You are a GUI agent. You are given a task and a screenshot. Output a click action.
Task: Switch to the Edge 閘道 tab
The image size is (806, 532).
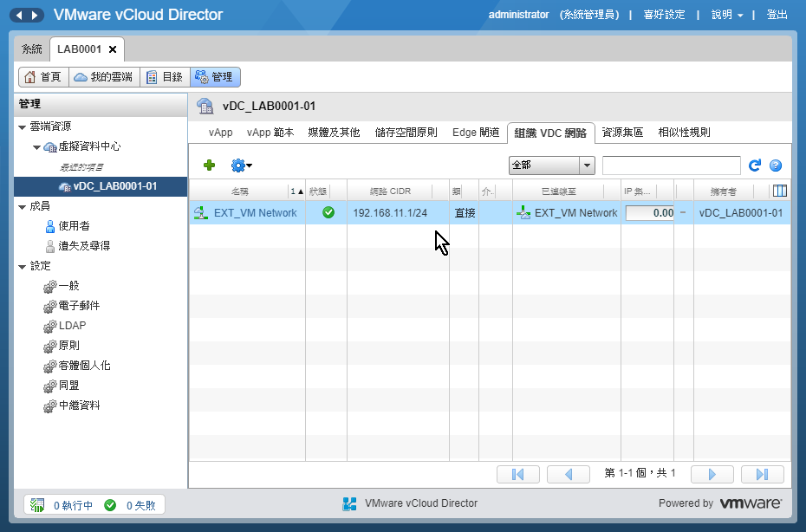(x=476, y=133)
